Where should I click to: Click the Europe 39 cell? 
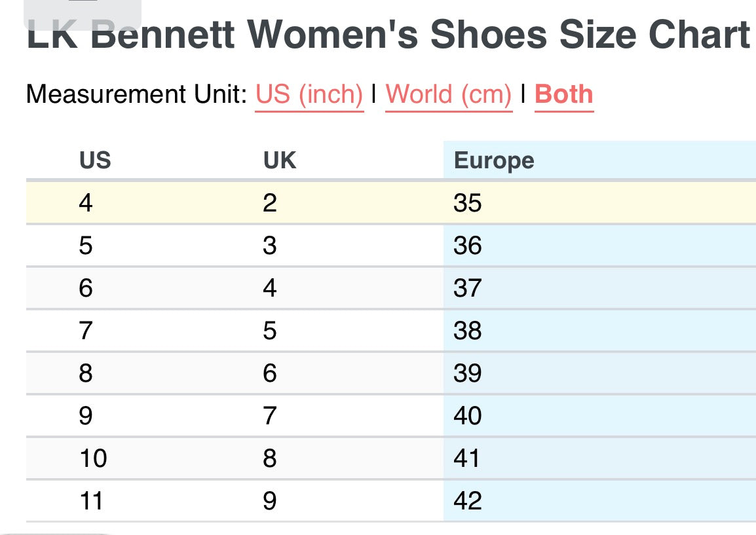pos(599,373)
